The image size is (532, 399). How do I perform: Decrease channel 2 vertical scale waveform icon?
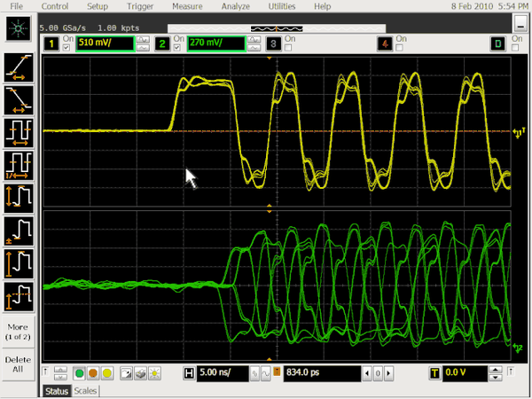tap(254, 48)
